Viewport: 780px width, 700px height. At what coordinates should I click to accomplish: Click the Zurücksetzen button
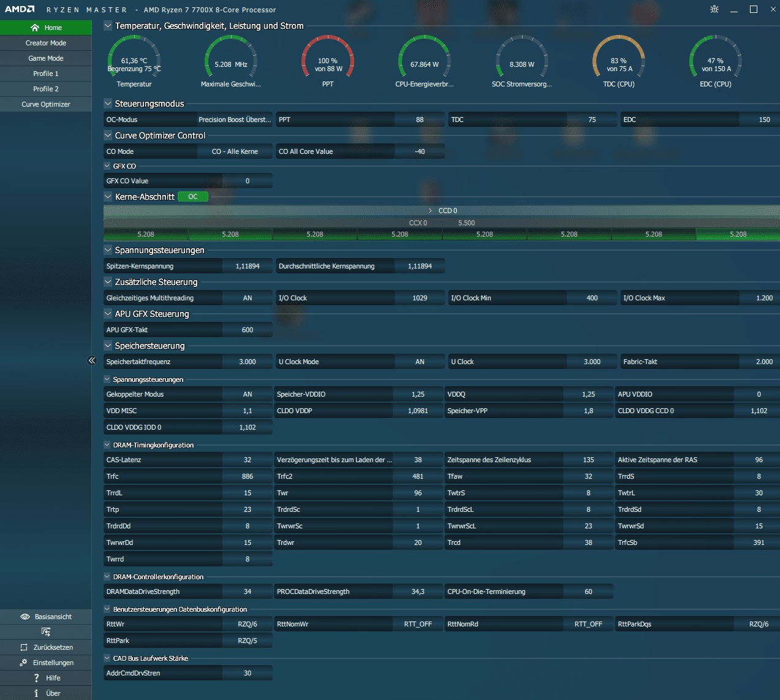(46, 647)
